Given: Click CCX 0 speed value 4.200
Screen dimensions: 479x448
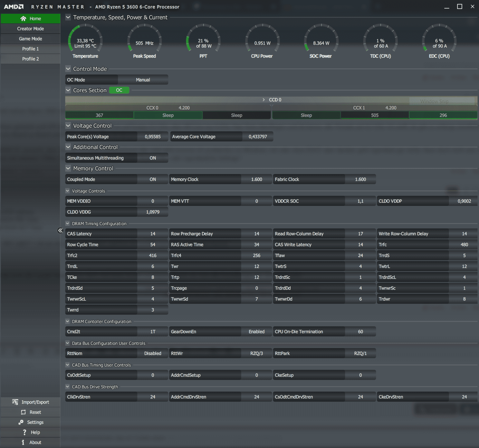Looking at the screenshot, I should pos(184,108).
